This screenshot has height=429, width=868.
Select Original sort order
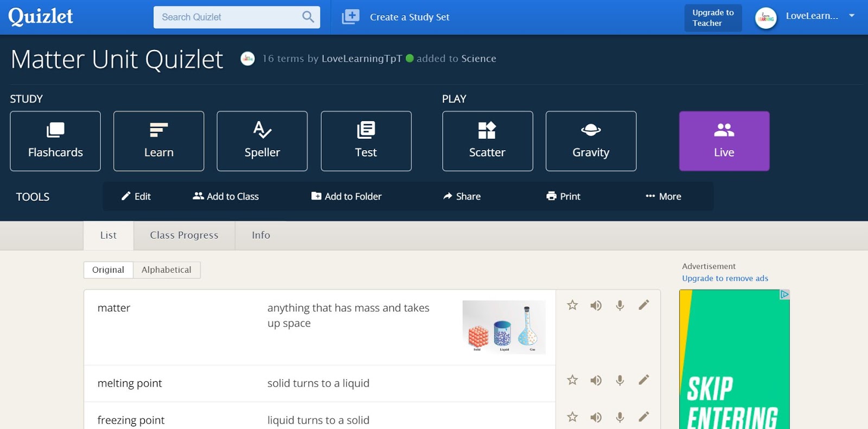pyautogui.click(x=108, y=270)
